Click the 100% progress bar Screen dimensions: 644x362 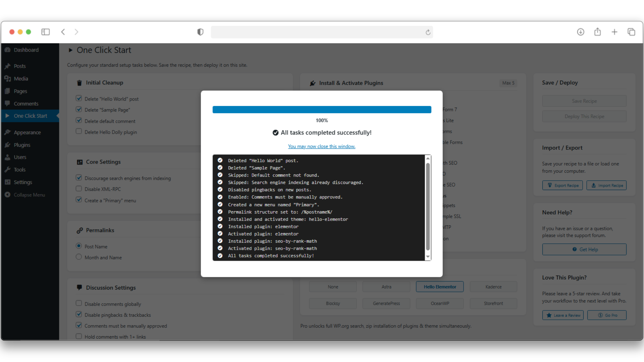tap(322, 109)
